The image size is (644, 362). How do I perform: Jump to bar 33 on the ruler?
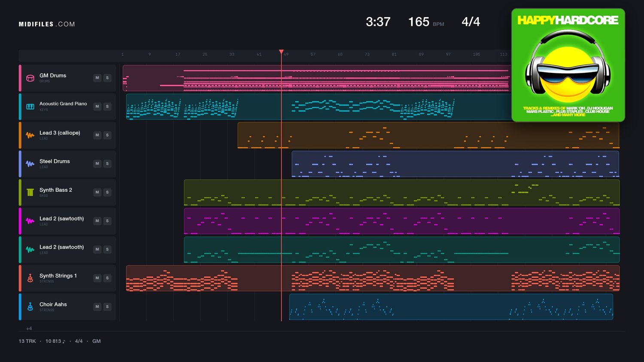coord(232,54)
